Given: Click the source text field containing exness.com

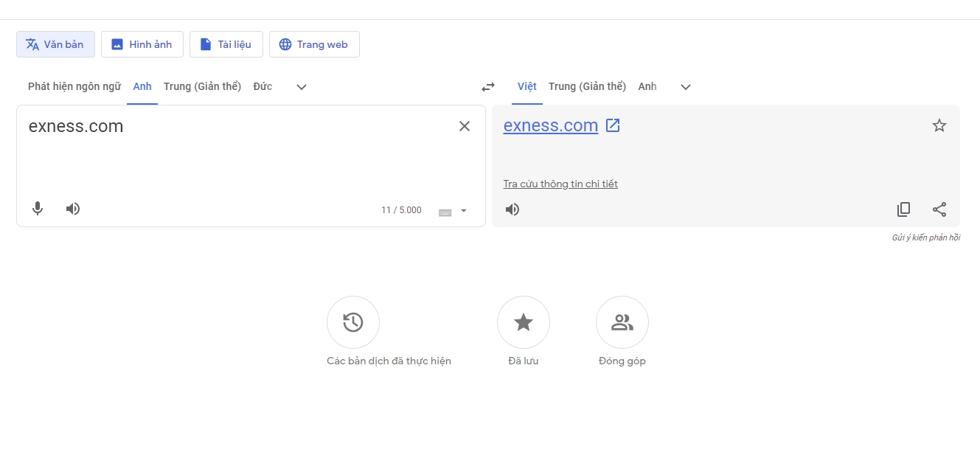Looking at the screenshot, I should [x=236, y=126].
